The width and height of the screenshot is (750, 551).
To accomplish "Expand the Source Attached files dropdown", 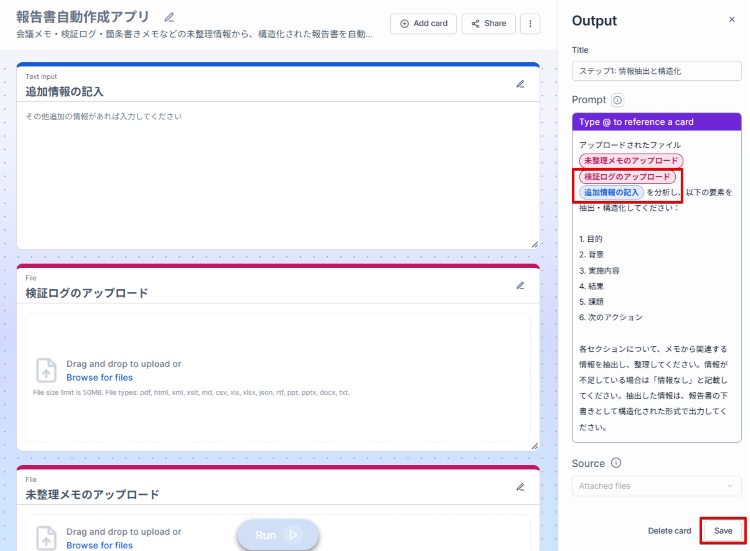I will point(657,486).
